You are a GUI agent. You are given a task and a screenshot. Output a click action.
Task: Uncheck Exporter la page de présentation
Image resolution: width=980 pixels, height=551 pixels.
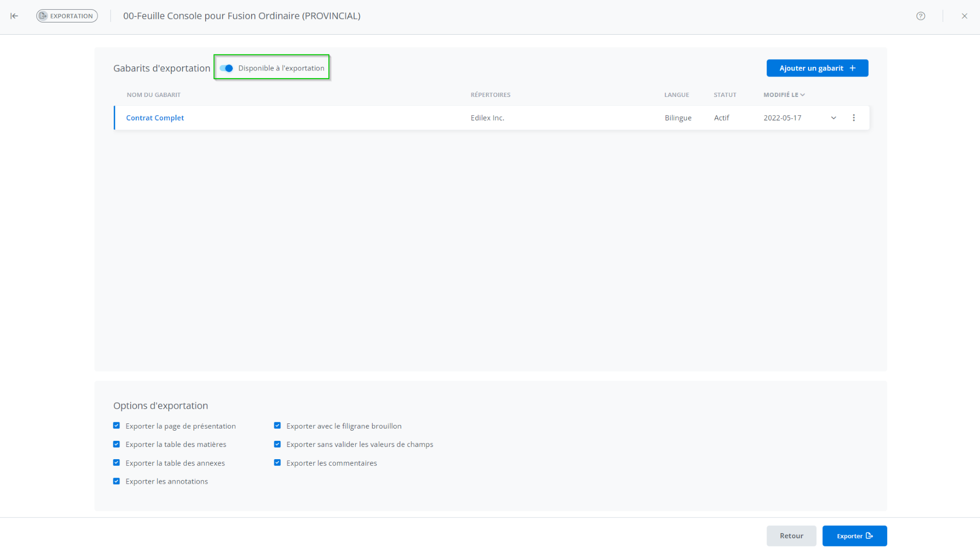(116, 425)
